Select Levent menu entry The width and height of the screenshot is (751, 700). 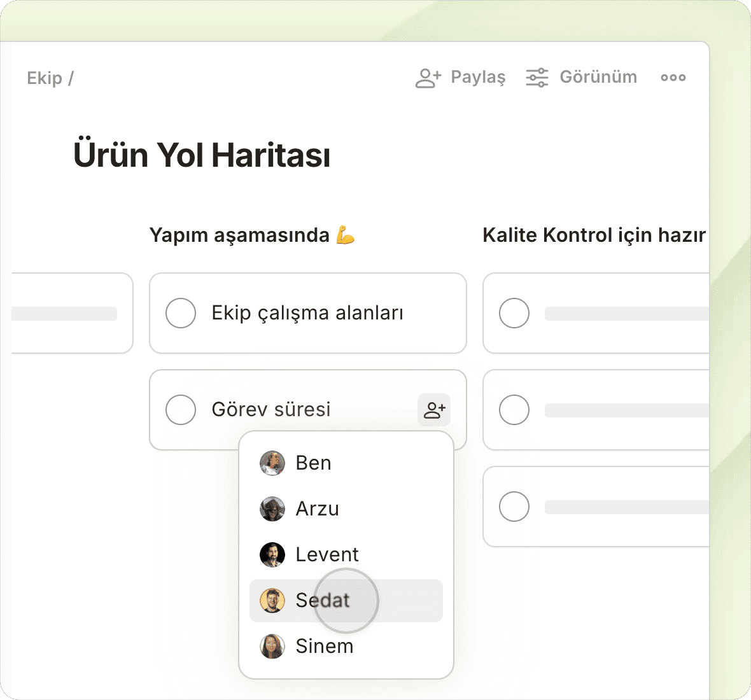pyautogui.click(x=327, y=555)
